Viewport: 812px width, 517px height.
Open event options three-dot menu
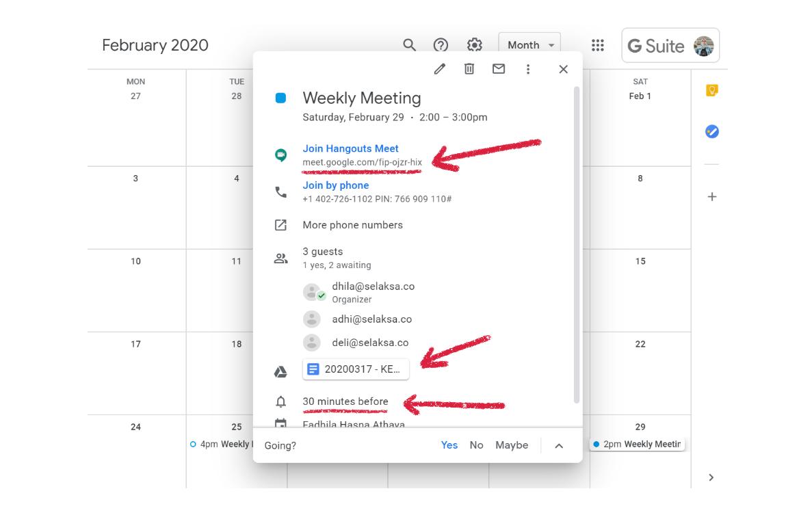point(527,69)
